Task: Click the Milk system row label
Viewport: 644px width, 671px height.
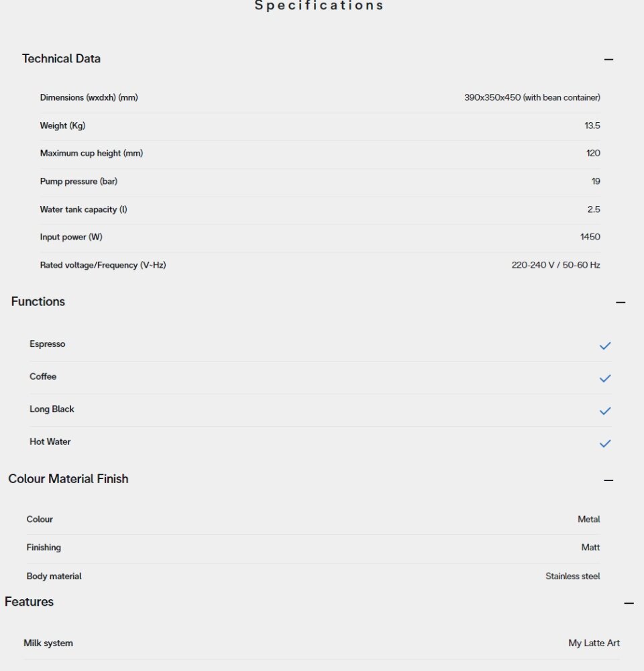Action: pyautogui.click(x=48, y=643)
